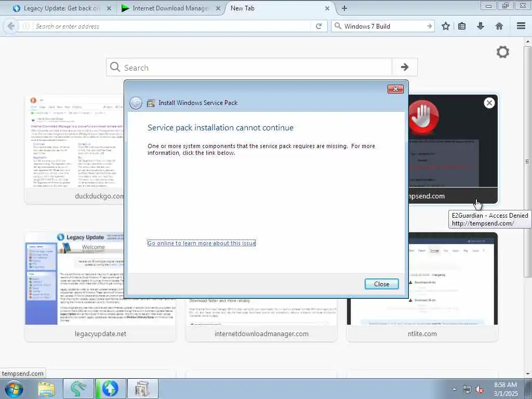
Task: Show hidden tray icons arrow
Action: pos(454,389)
